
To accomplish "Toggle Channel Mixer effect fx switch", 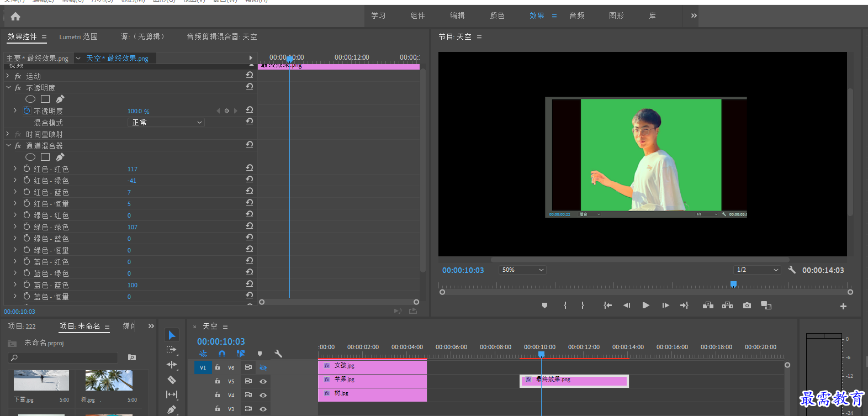I will click(x=18, y=146).
